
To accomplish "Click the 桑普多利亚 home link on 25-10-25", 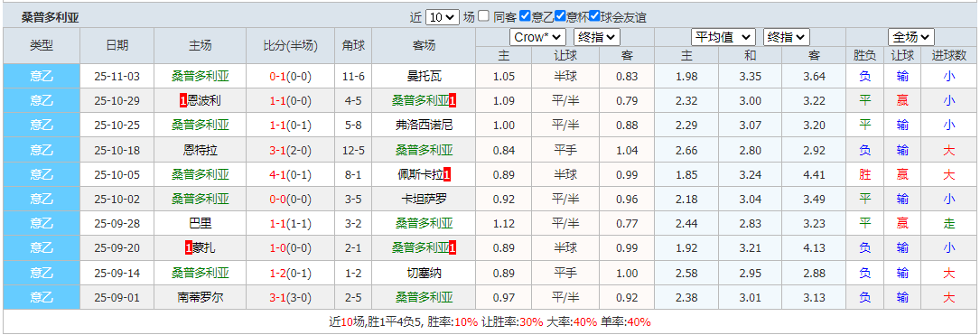I will click(x=201, y=126).
